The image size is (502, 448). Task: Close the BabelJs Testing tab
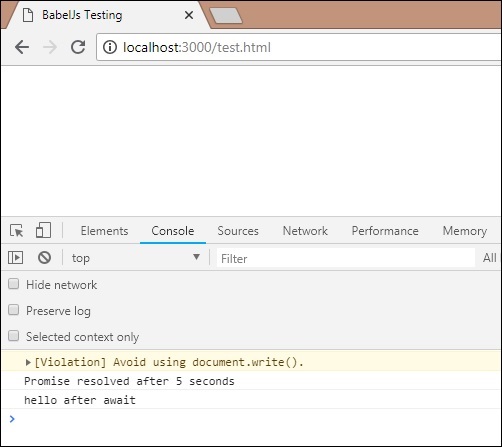tap(189, 15)
